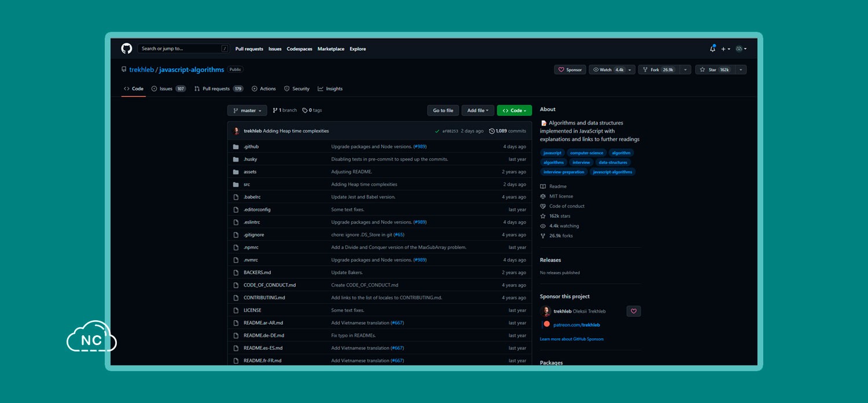Open the BACKERS.md file

click(258, 273)
